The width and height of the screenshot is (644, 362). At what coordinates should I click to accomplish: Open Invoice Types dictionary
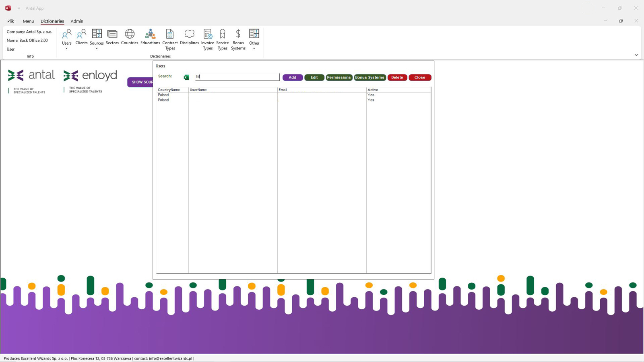pos(208,39)
